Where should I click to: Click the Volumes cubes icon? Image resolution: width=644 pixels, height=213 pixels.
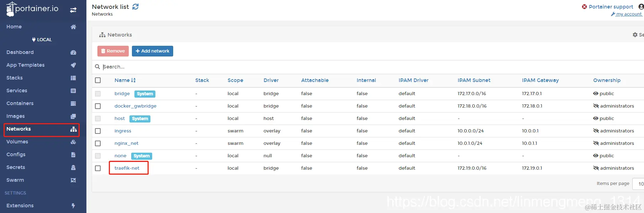(x=73, y=142)
